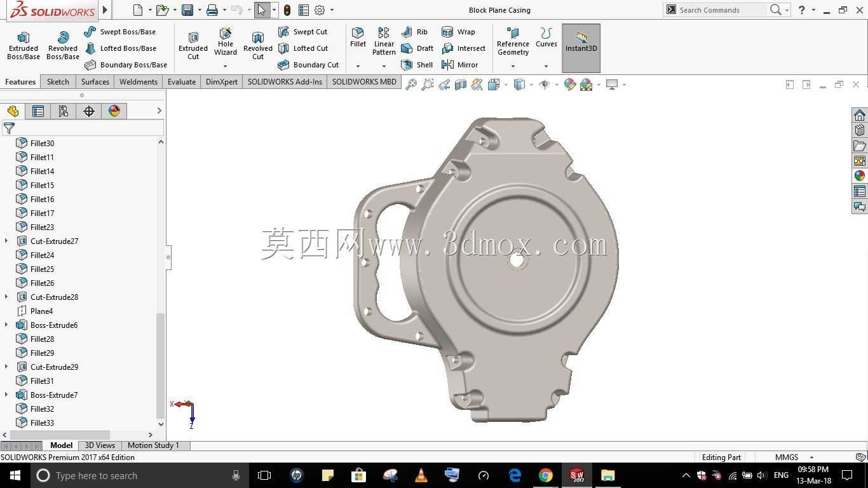This screenshot has width=868, height=488.
Task: Select the Revolved Boss/Base tool
Action: pos(62,46)
